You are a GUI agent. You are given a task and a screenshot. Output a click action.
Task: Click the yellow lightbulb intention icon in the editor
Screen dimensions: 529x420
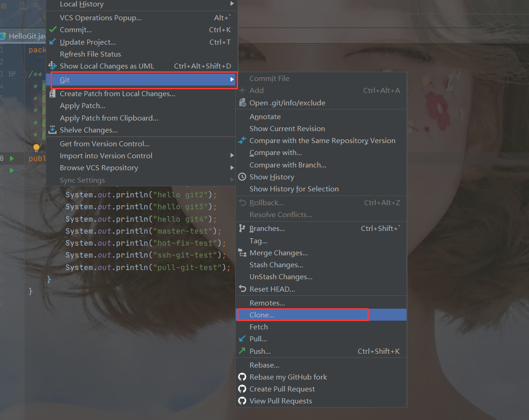tap(36, 147)
